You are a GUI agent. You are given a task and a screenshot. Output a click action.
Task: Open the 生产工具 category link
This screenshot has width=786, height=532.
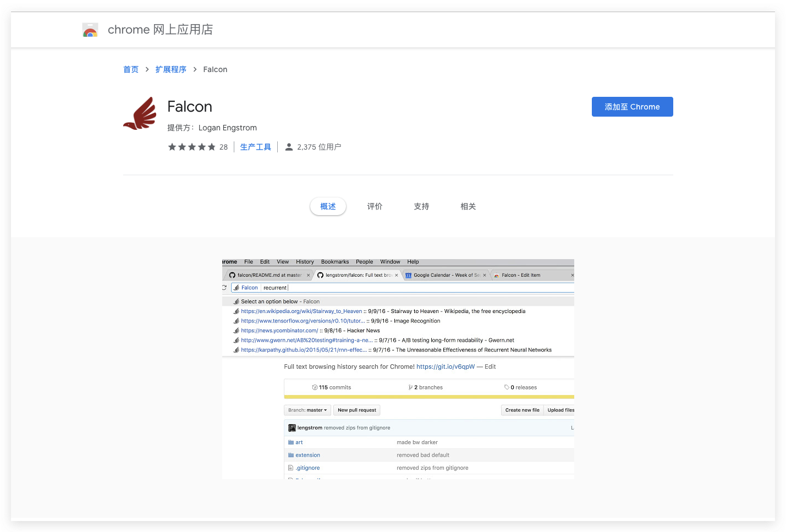256,147
